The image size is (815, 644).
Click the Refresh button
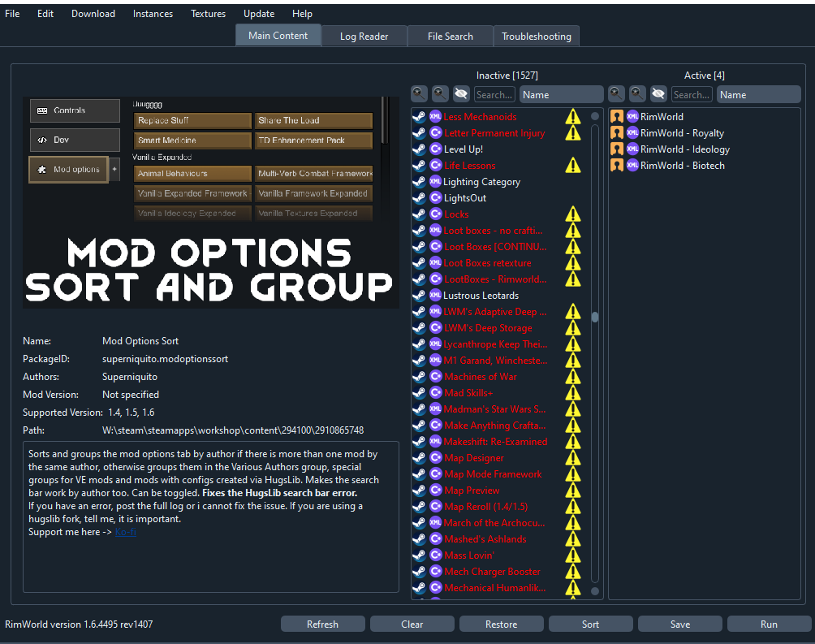pos(322,624)
